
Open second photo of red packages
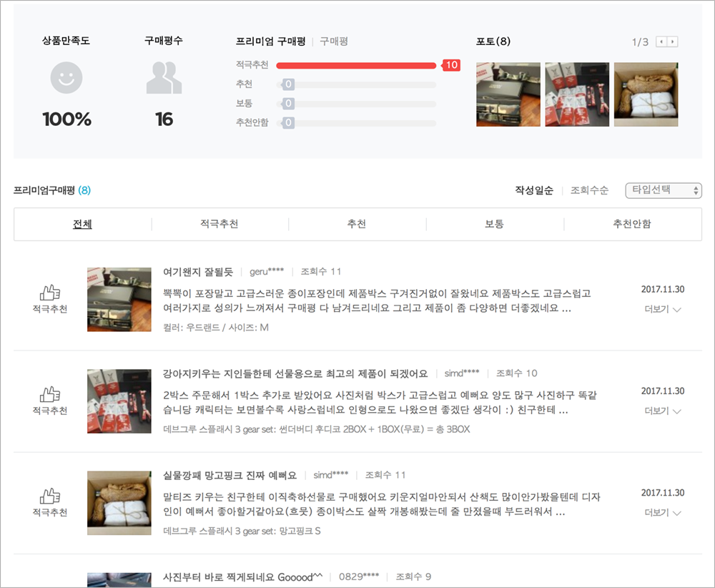(x=577, y=94)
